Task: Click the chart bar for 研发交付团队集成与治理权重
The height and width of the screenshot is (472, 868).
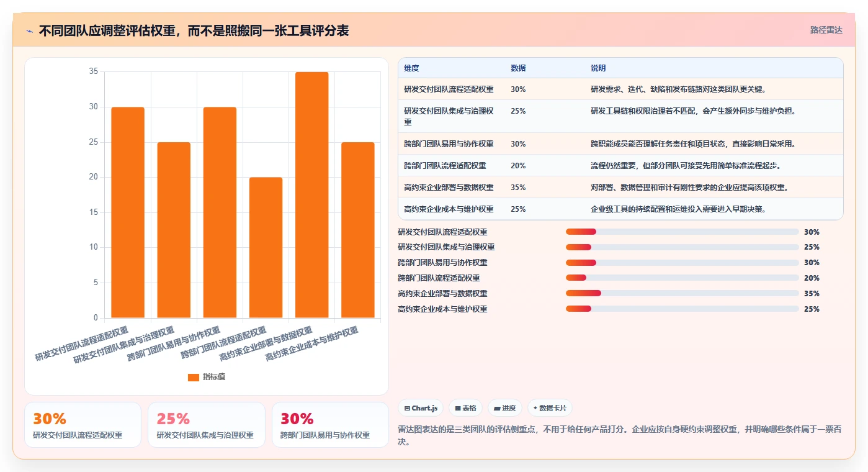Action: coord(174,230)
